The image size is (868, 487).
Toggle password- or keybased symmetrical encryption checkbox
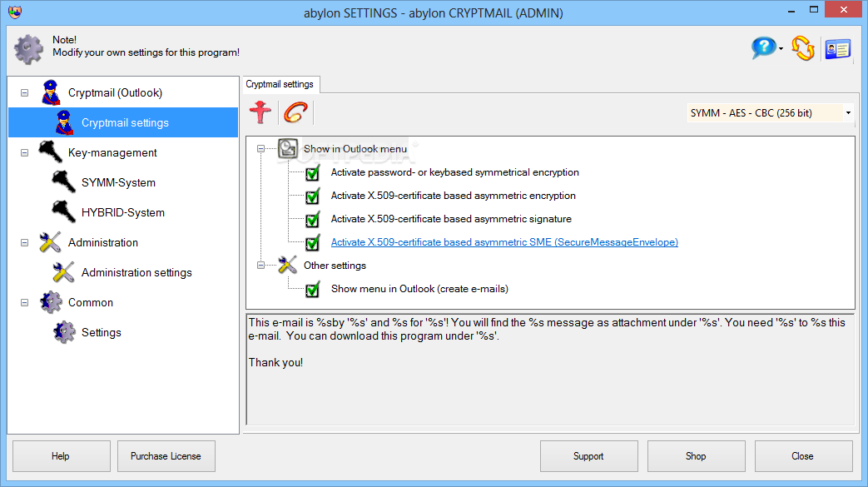(x=312, y=173)
